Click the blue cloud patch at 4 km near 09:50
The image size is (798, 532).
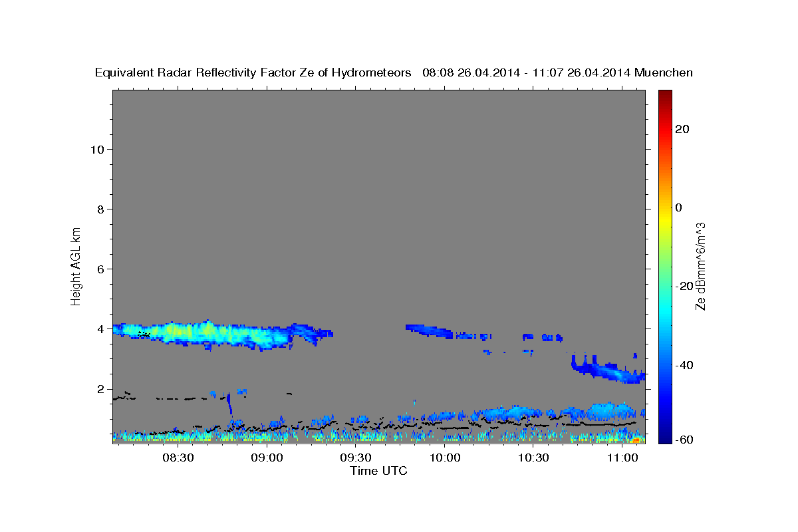[429, 330]
